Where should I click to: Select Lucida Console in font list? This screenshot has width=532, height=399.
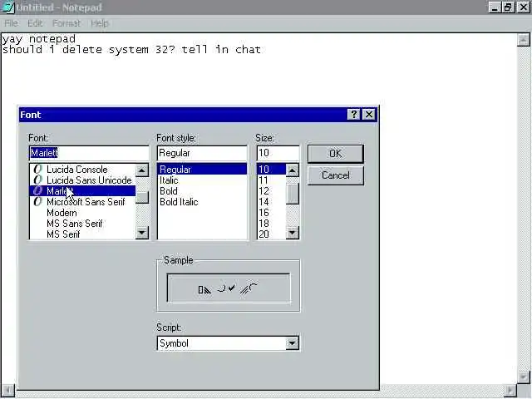tap(82, 169)
